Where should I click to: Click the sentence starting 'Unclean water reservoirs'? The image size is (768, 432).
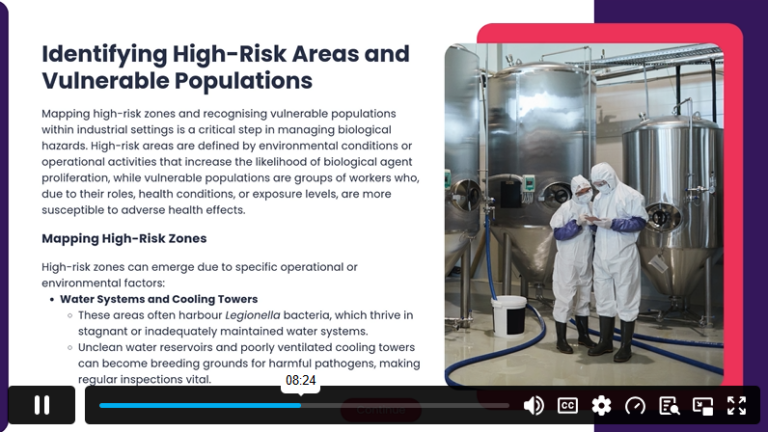[249, 363]
